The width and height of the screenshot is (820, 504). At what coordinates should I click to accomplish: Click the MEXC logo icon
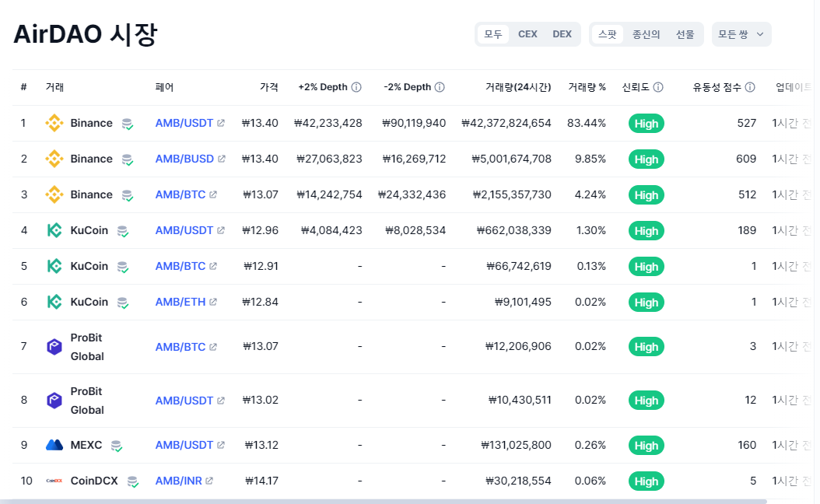[54, 445]
